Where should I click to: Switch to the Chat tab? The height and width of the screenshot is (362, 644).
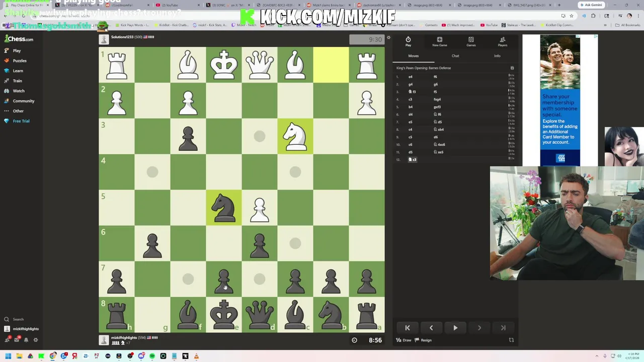click(x=455, y=56)
